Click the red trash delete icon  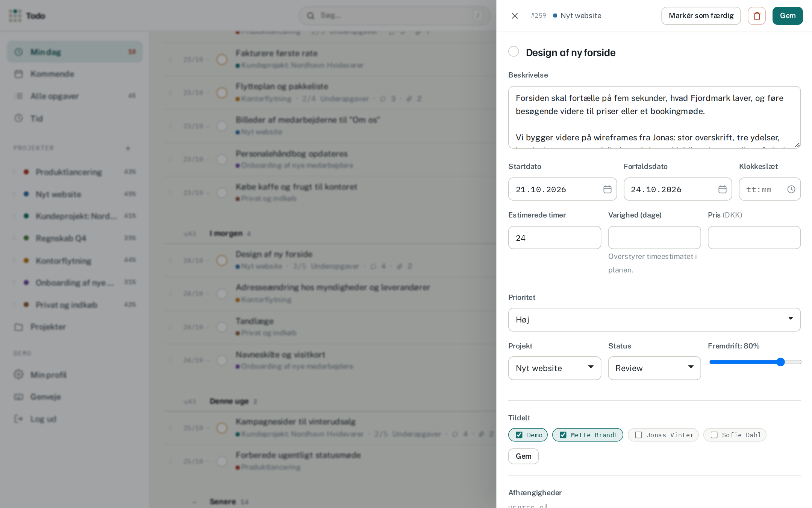pyautogui.click(x=756, y=16)
